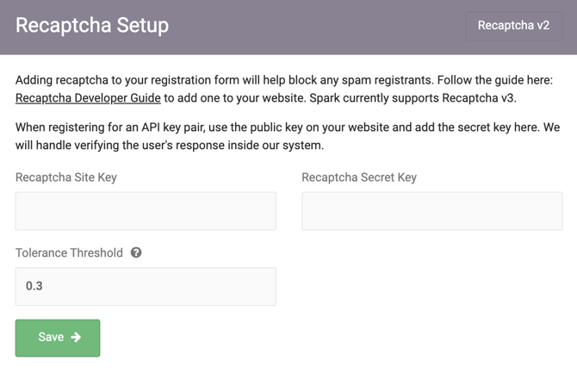
Task: Open the Recaptcha Developer Guide link
Action: pos(88,98)
